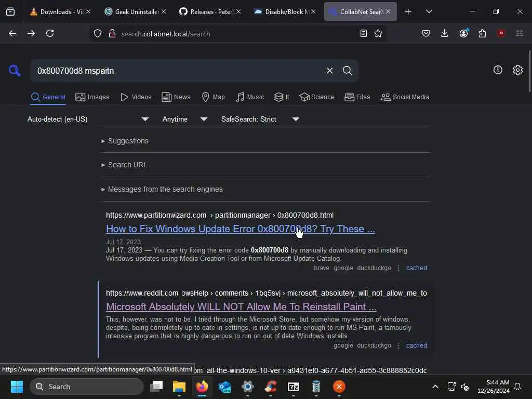Open the search preferences gear icon

click(517, 70)
